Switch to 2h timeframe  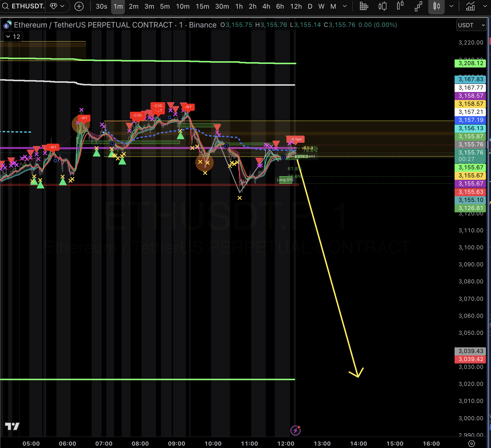coord(253,6)
